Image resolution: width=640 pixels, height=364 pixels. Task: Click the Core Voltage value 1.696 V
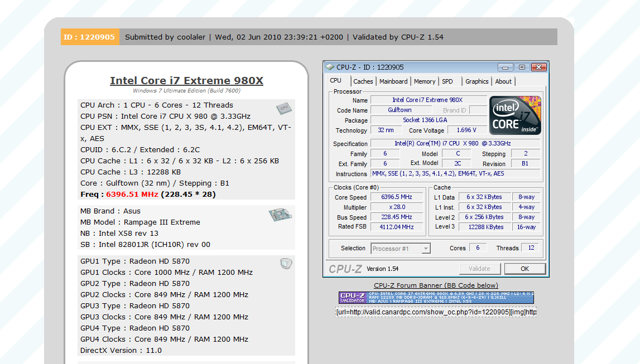(467, 130)
